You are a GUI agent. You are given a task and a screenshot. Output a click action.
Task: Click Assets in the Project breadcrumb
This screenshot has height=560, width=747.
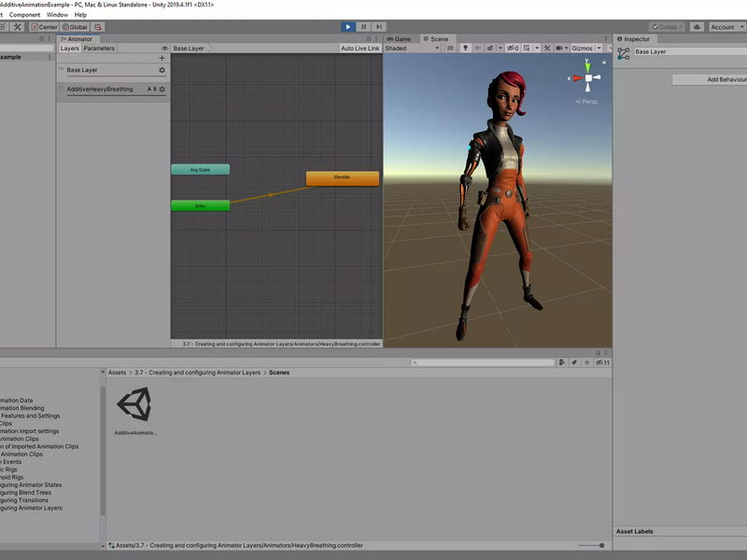pyautogui.click(x=117, y=372)
